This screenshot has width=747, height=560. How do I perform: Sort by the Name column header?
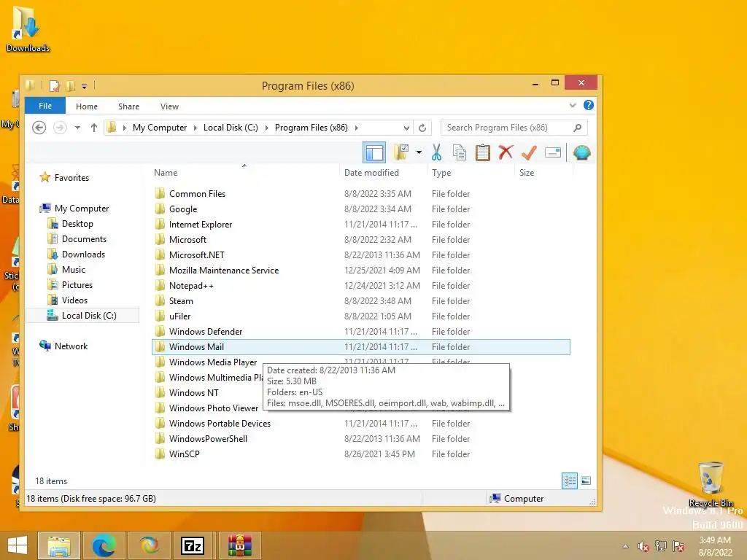click(x=246, y=172)
